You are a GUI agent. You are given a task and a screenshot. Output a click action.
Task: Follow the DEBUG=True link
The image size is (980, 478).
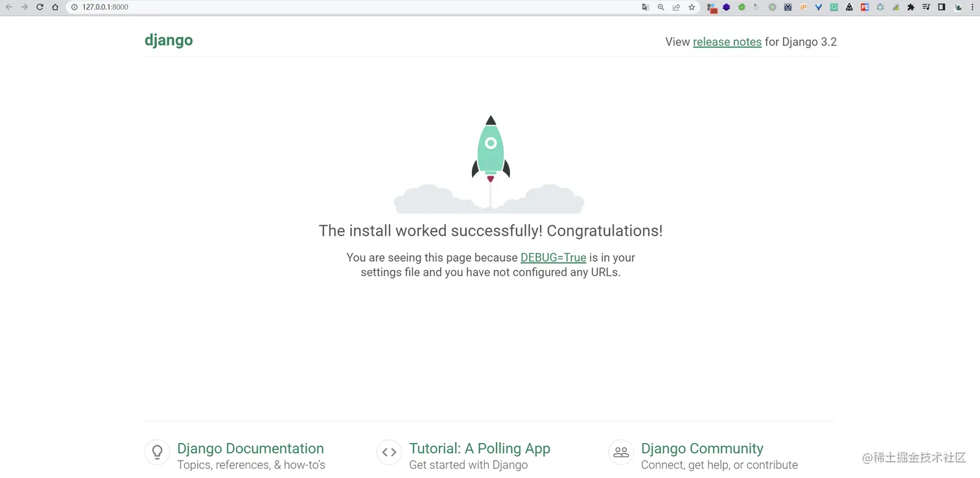[x=554, y=257]
